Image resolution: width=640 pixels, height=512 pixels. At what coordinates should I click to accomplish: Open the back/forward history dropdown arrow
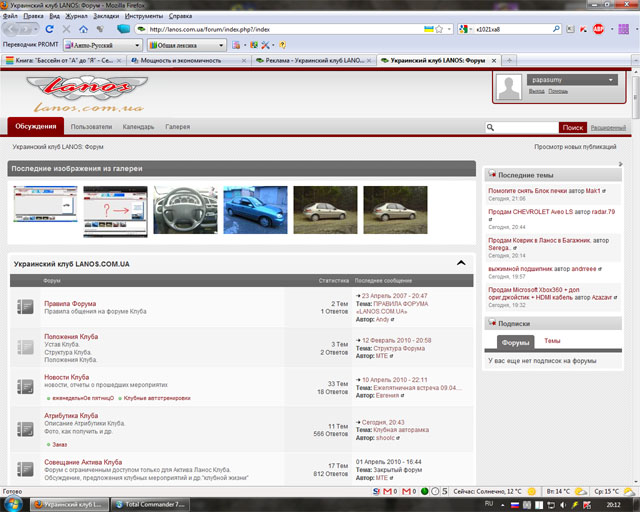(36, 29)
